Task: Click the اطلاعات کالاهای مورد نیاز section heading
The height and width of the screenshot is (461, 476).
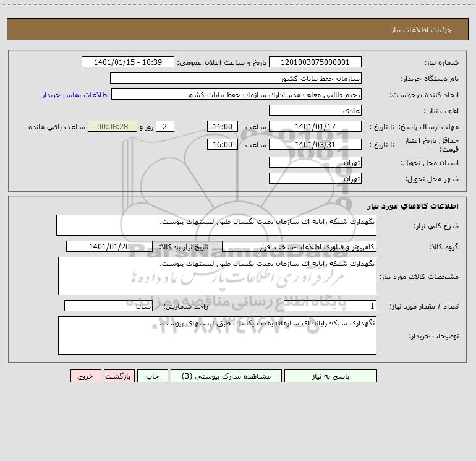Action: [413, 206]
